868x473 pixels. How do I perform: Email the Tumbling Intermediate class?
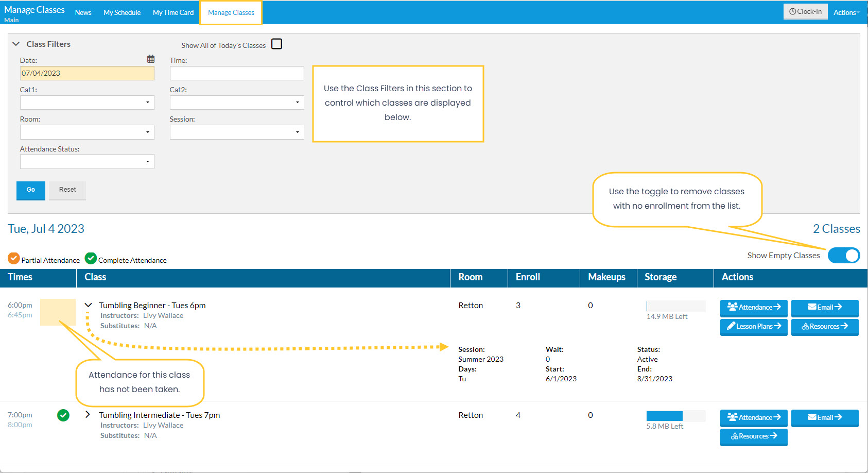coord(825,418)
